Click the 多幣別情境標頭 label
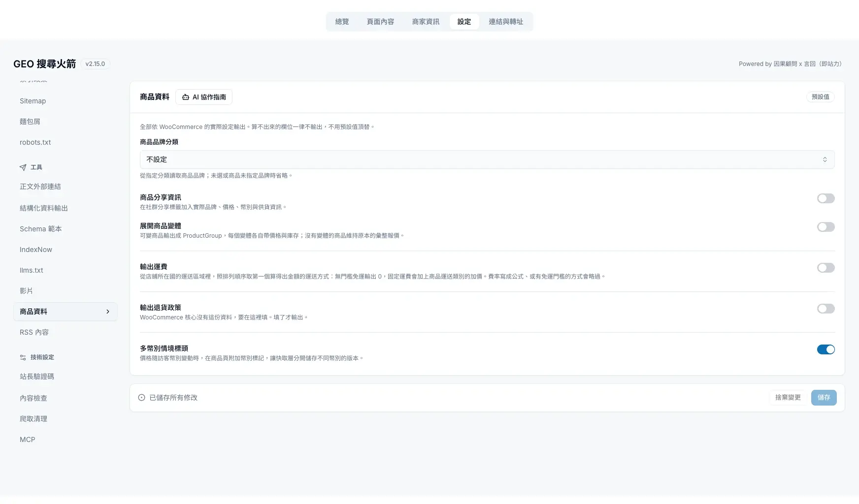This screenshot has width=859, height=504. tap(164, 348)
